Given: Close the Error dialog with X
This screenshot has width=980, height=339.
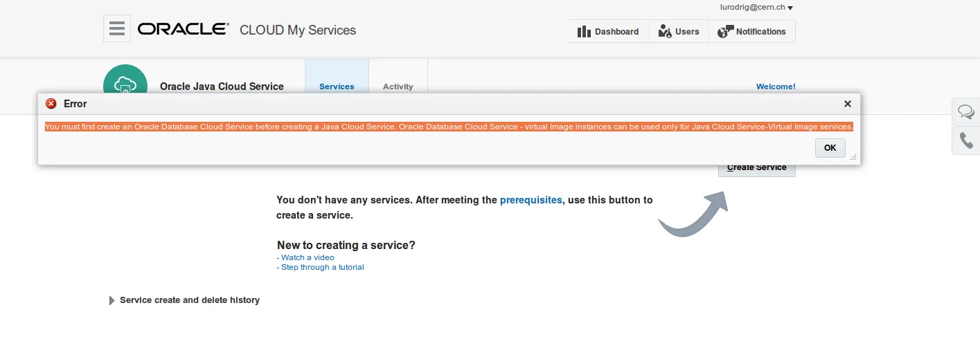Looking at the screenshot, I should (x=847, y=104).
